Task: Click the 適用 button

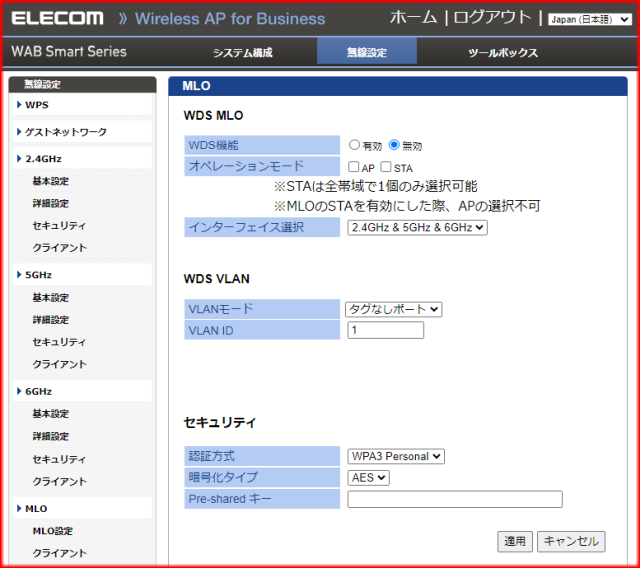Action: pyautogui.click(x=514, y=541)
